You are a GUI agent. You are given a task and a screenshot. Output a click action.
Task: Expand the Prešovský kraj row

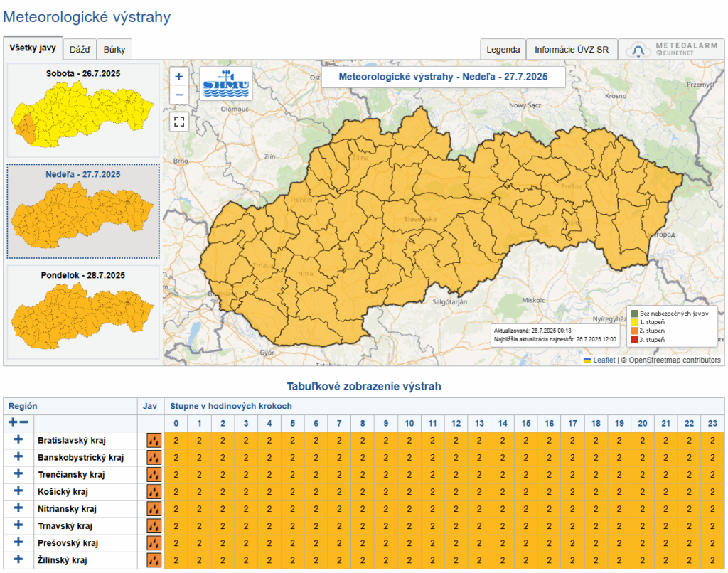pyautogui.click(x=18, y=542)
